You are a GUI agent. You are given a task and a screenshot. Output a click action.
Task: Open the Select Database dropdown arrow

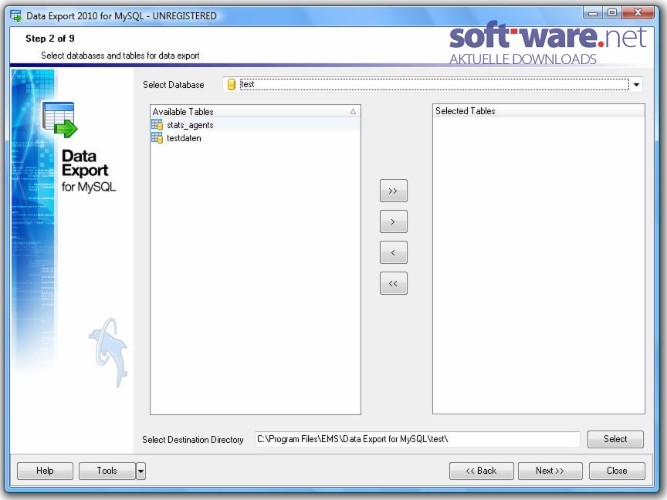(x=636, y=85)
